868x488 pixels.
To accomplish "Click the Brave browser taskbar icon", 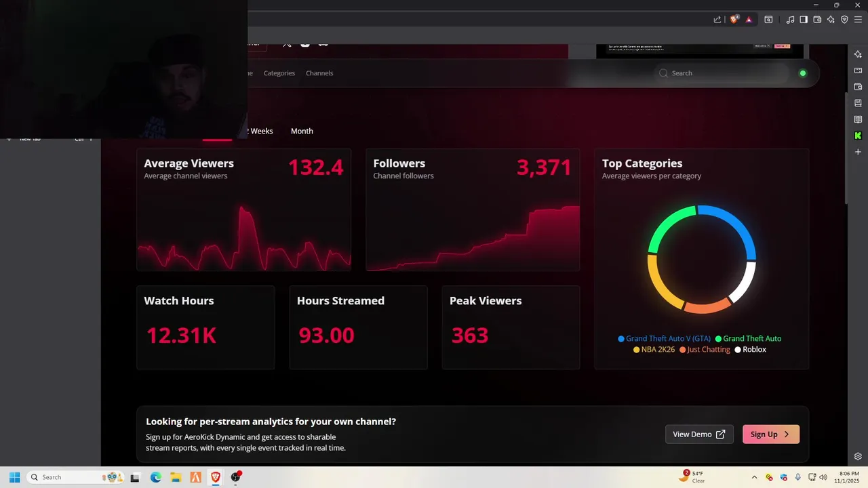I will (x=216, y=477).
